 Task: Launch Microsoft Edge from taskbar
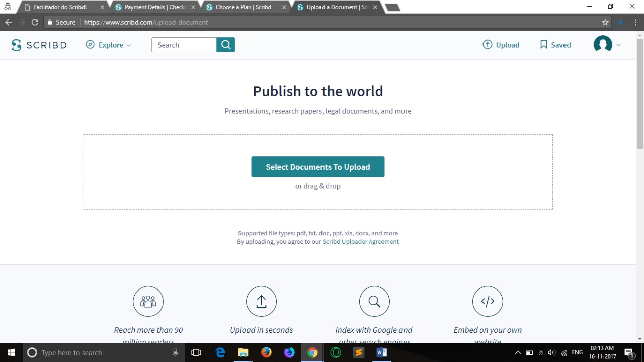click(x=220, y=352)
